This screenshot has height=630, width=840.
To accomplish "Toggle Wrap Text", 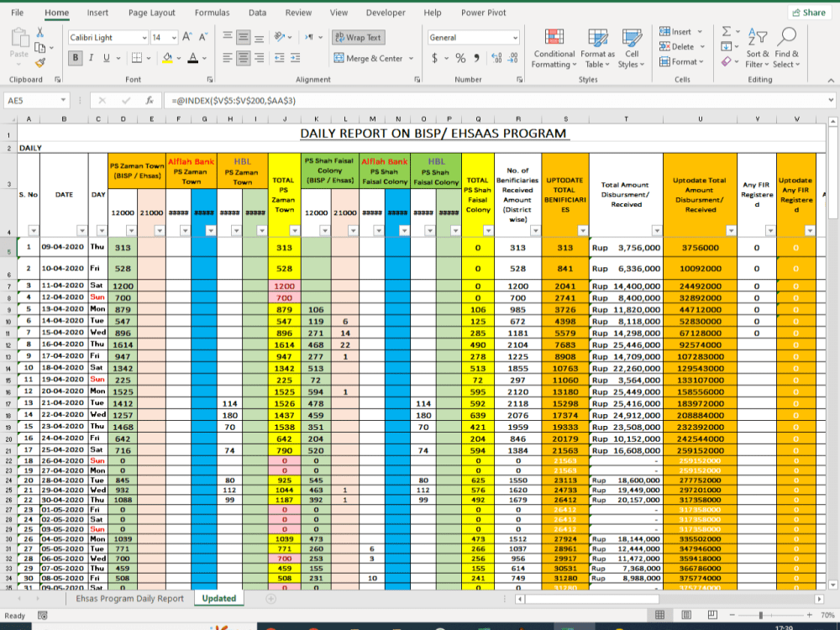I will (x=359, y=37).
